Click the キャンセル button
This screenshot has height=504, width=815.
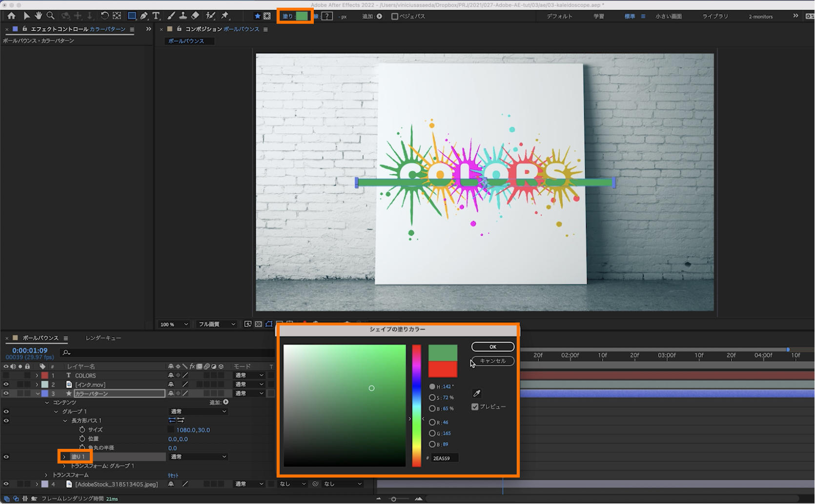pyautogui.click(x=492, y=361)
